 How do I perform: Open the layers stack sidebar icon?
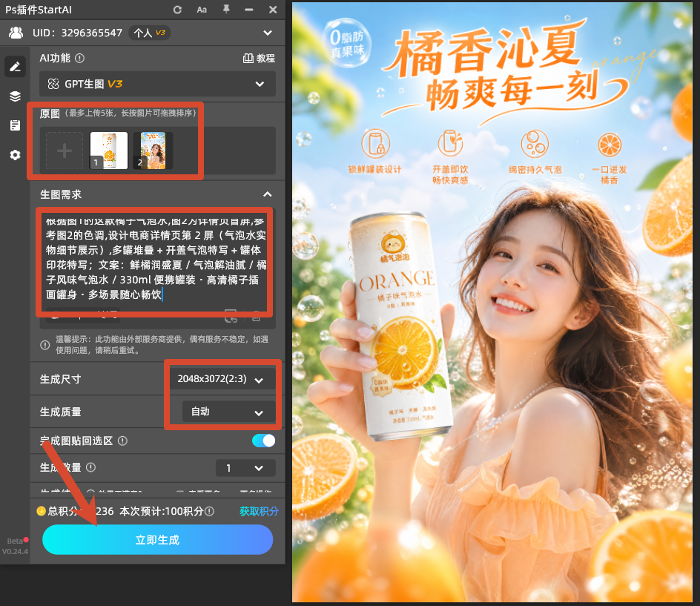click(15, 96)
